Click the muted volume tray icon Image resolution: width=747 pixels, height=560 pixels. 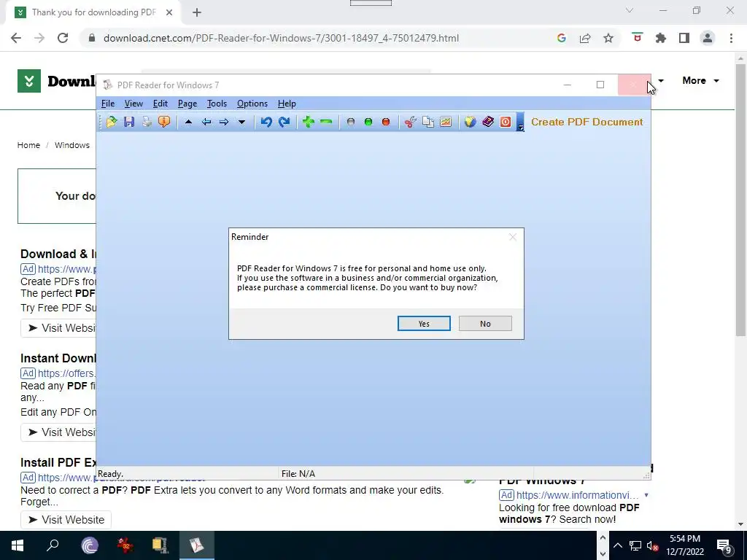pos(652,545)
